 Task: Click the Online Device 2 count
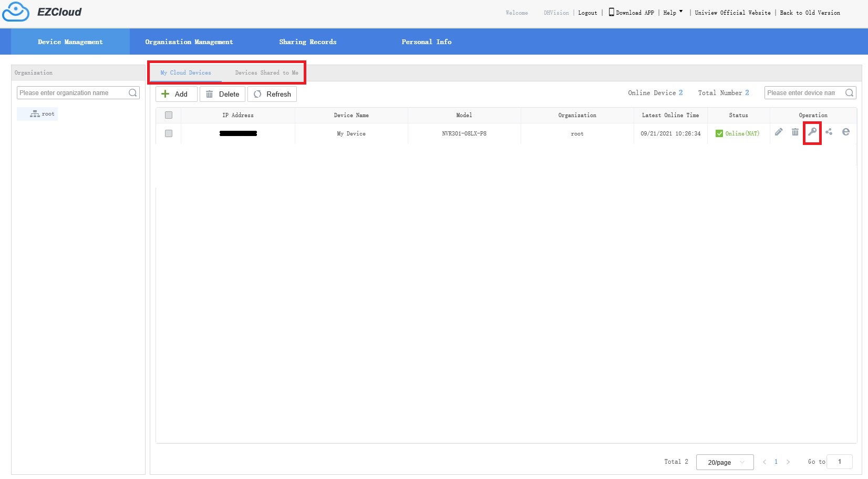[x=656, y=92]
